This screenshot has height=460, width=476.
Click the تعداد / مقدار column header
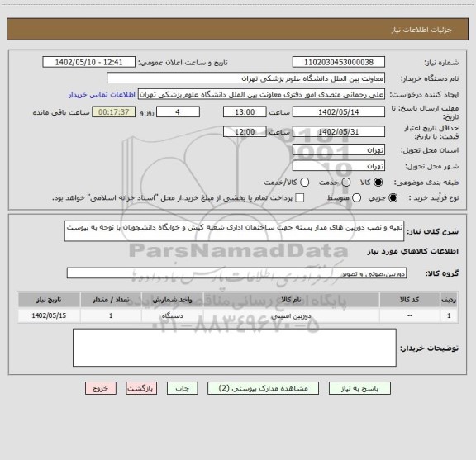(x=111, y=300)
